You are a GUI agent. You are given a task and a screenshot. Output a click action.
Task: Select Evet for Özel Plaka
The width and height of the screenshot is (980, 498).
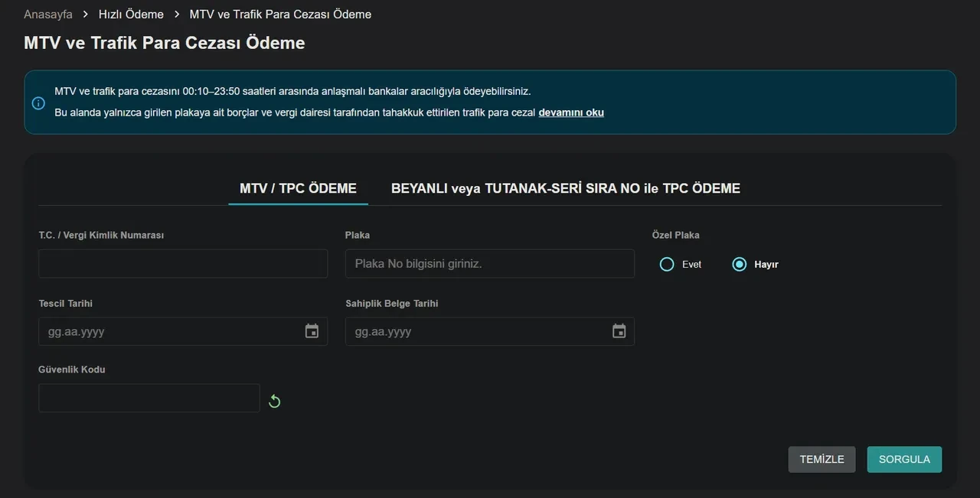point(667,264)
